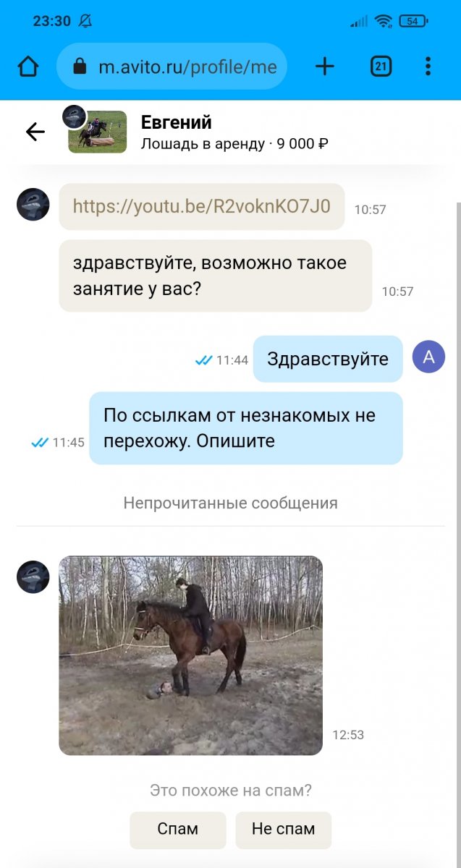Tap the 'здравствуйте, возможно такое занятие' message
The width and height of the screenshot is (461, 868).
click(216, 276)
